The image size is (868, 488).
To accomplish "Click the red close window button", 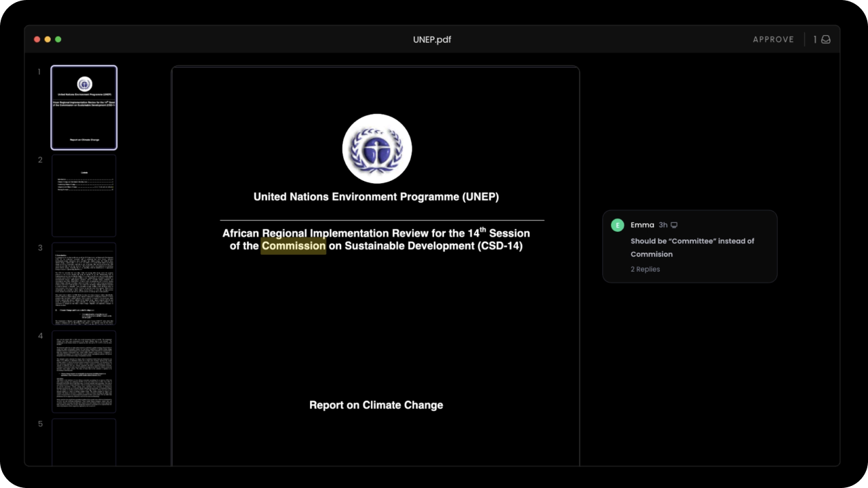I will tap(37, 39).
